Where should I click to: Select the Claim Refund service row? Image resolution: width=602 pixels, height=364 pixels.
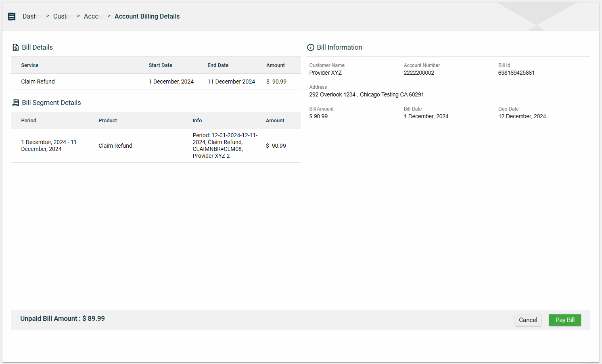(x=38, y=82)
